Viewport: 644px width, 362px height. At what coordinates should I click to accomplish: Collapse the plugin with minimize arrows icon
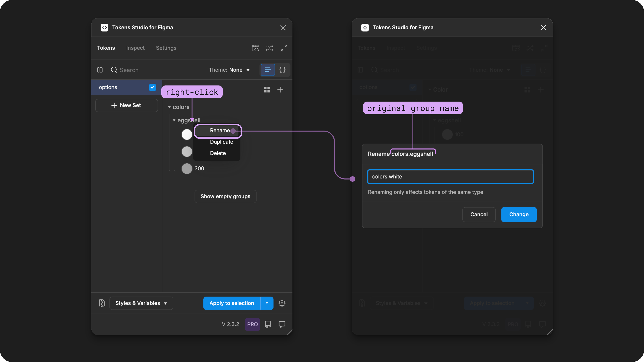284,48
